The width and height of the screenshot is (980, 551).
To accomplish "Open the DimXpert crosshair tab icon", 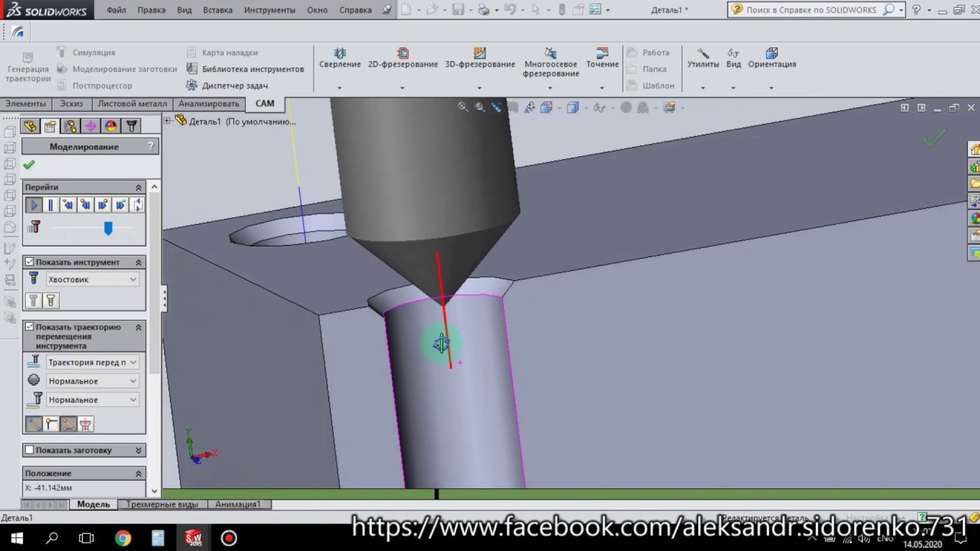I will pos(90,126).
